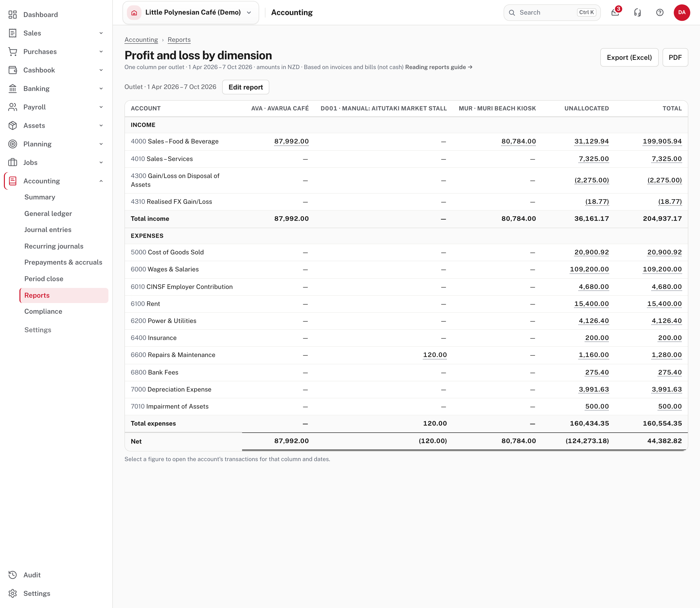Open Aitutaki Repairs & Maintenance figure 120.00
The height and width of the screenshot is (608, 700).
pos(435,355)
